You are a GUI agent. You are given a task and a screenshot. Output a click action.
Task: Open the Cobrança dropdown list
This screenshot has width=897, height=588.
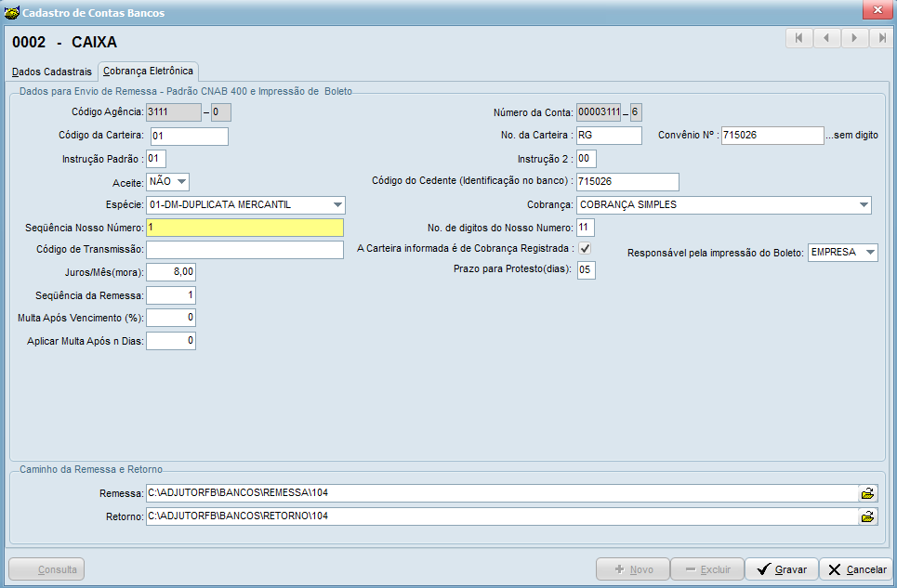[864, 204]
